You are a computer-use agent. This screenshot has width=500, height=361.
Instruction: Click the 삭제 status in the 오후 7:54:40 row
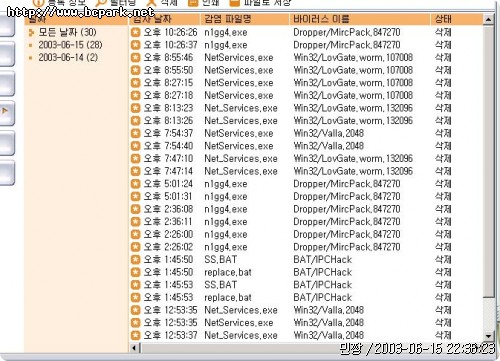click(x=443, y=146)
